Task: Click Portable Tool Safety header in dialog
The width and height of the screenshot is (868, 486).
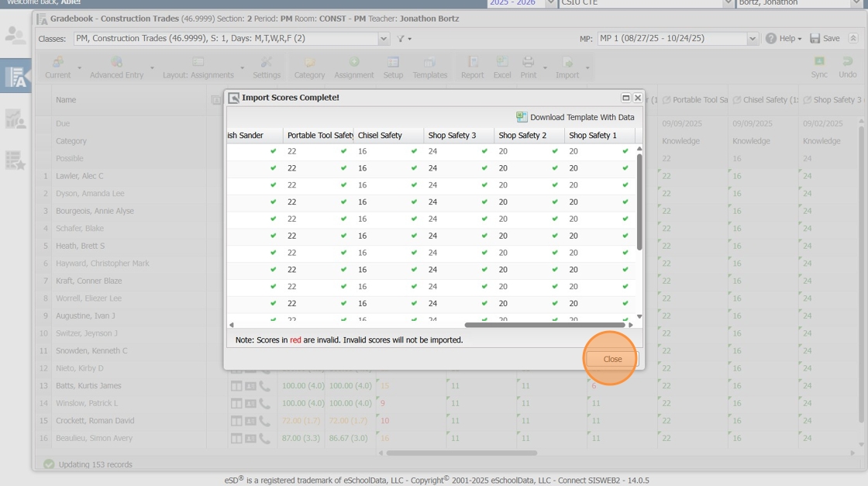Action: click(x=318, y=136)
